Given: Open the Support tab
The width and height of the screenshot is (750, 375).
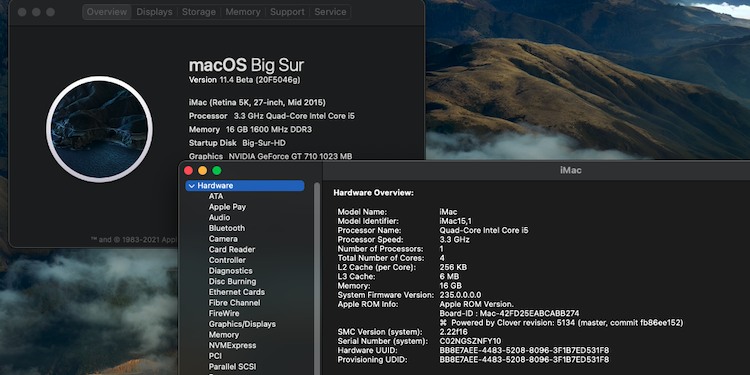Looking at the screenshot, I should pos(287,12).
